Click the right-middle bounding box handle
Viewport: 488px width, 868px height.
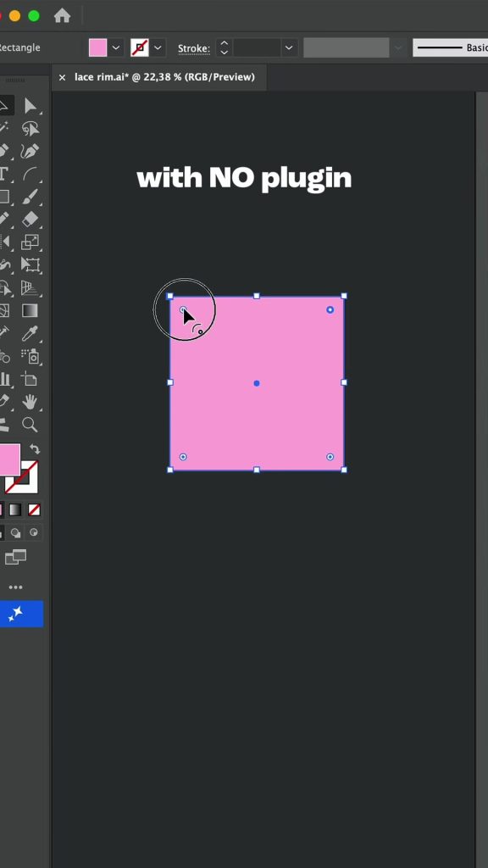pos(344,382)
